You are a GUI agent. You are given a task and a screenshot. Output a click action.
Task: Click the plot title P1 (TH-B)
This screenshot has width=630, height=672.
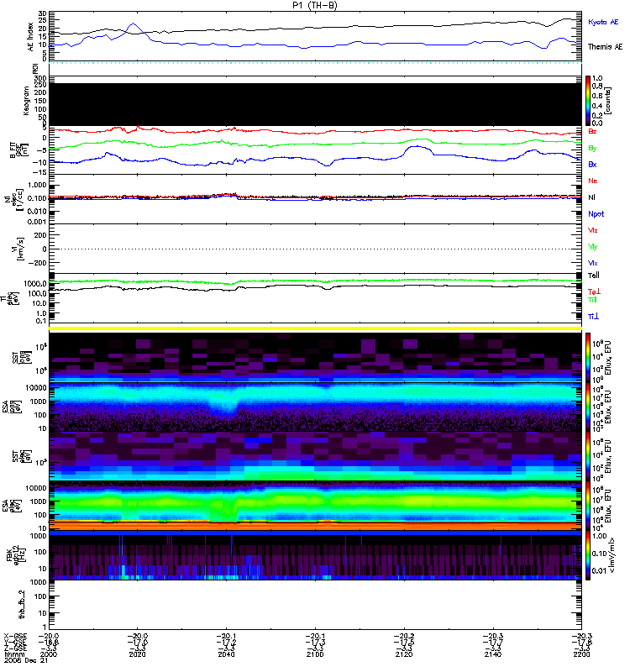coord(314,5)
